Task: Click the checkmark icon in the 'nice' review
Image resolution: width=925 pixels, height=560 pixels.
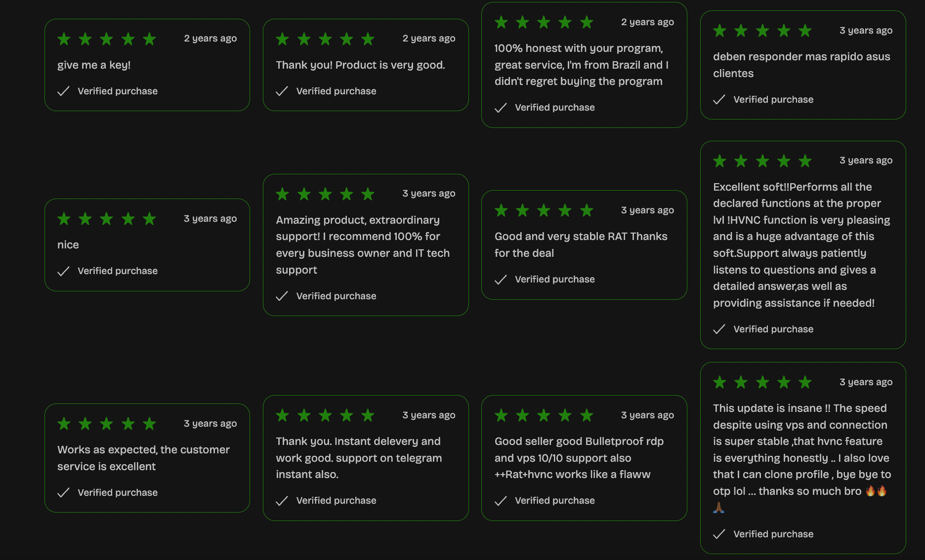Action: coord(63,271)
